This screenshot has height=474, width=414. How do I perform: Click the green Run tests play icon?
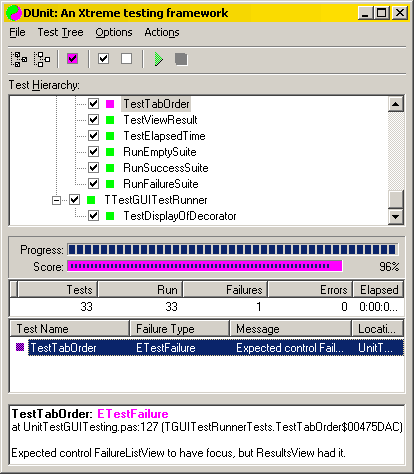point(159,59)
